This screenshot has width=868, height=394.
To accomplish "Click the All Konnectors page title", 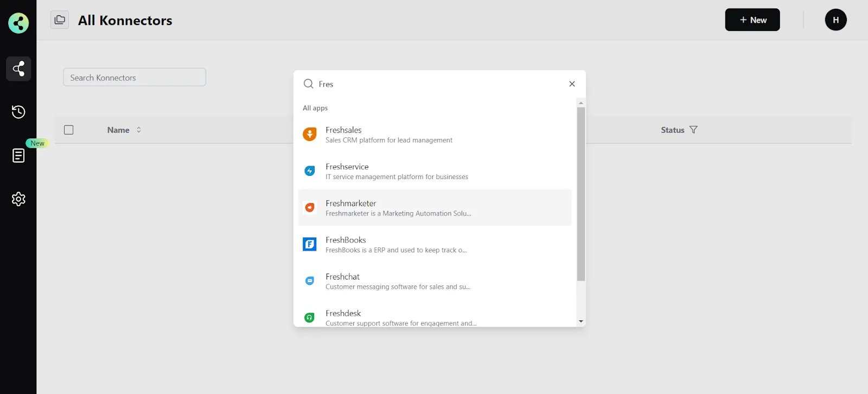I will pyautogui.click(x=125, y=21).
